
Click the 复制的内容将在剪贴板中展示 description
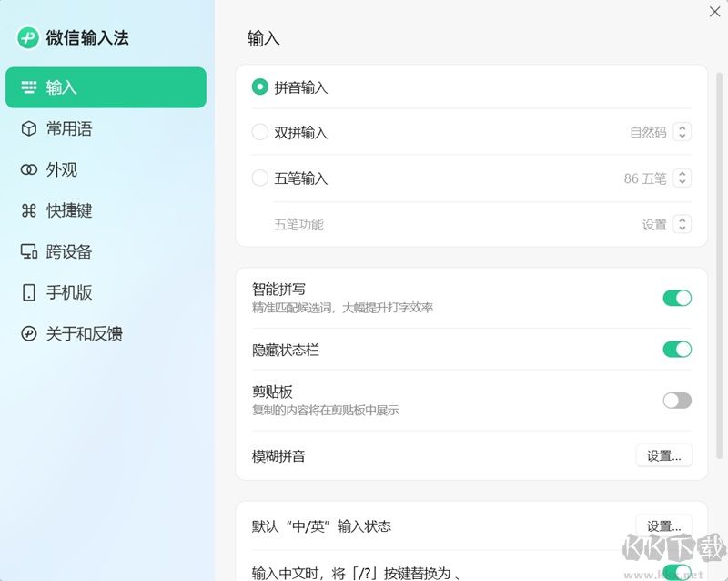tap(325, 411)
